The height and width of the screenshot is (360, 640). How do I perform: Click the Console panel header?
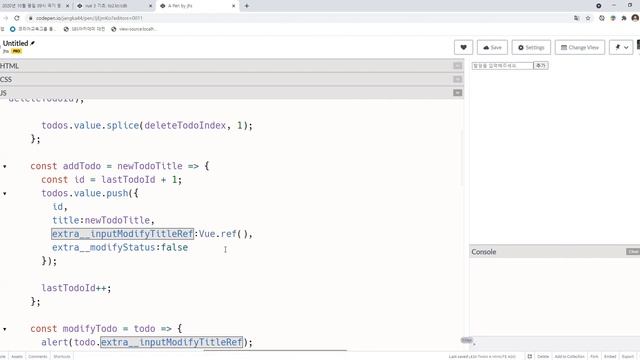(554, 252)
